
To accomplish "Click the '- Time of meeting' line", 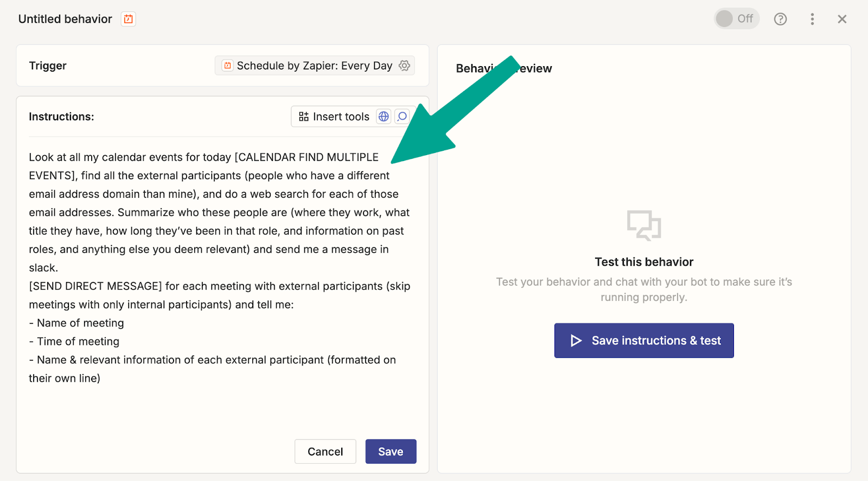I will 74,342.
